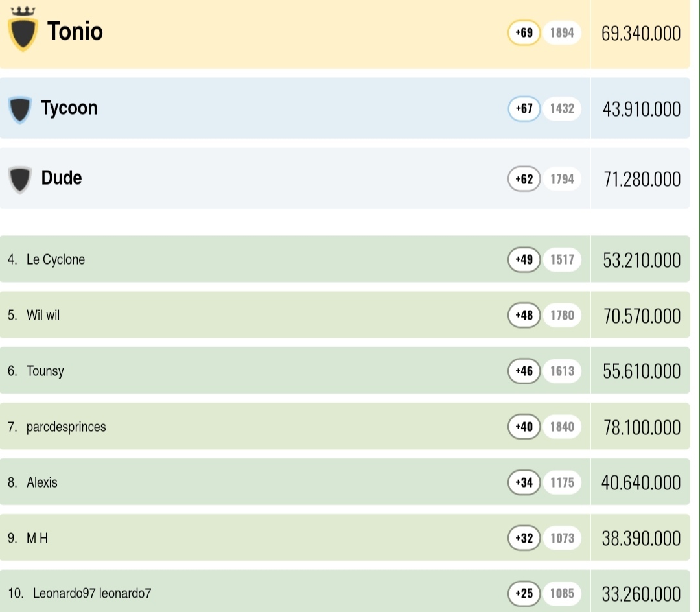Click Dude's grey shield badge icon
This screenshot has width=700, height=612.
(x=20, y=179)
